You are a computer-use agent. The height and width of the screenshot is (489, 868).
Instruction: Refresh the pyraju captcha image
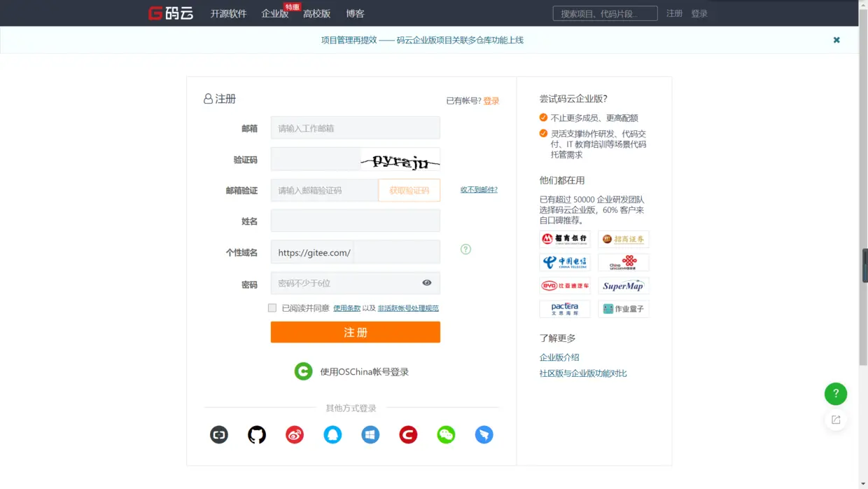click(400, 160)
